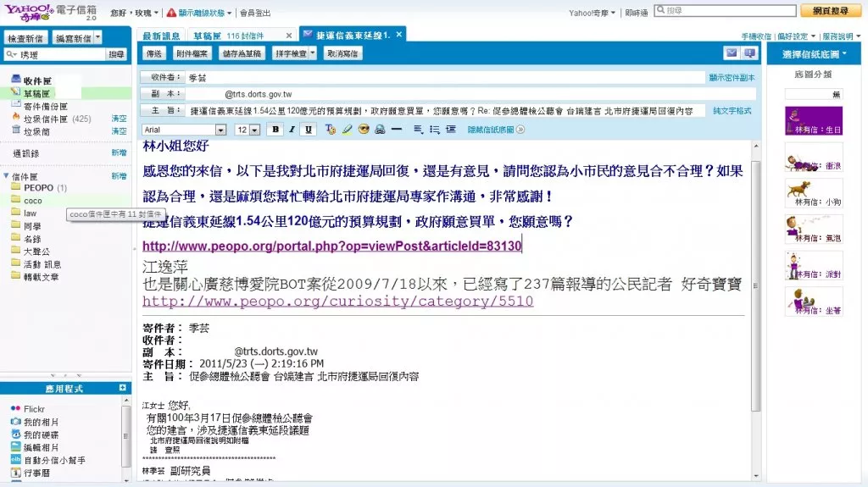Open the PEOPO folder
Screen dimensions: 868x487
pyautogui.click(x=39, y=188)
